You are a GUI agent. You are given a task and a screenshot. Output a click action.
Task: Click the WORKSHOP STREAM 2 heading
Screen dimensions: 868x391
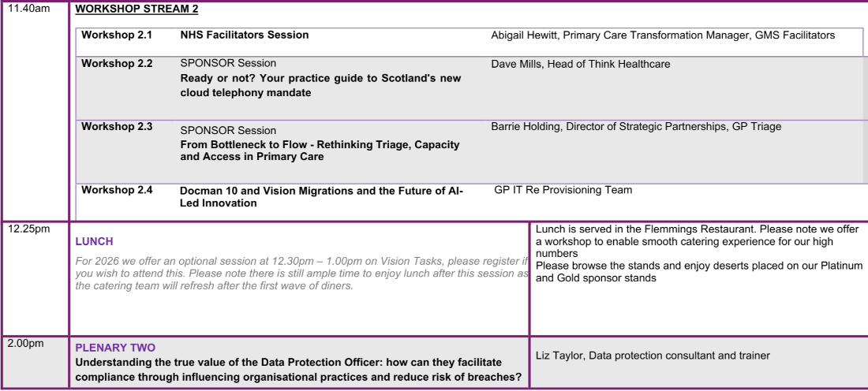point(137,9)
